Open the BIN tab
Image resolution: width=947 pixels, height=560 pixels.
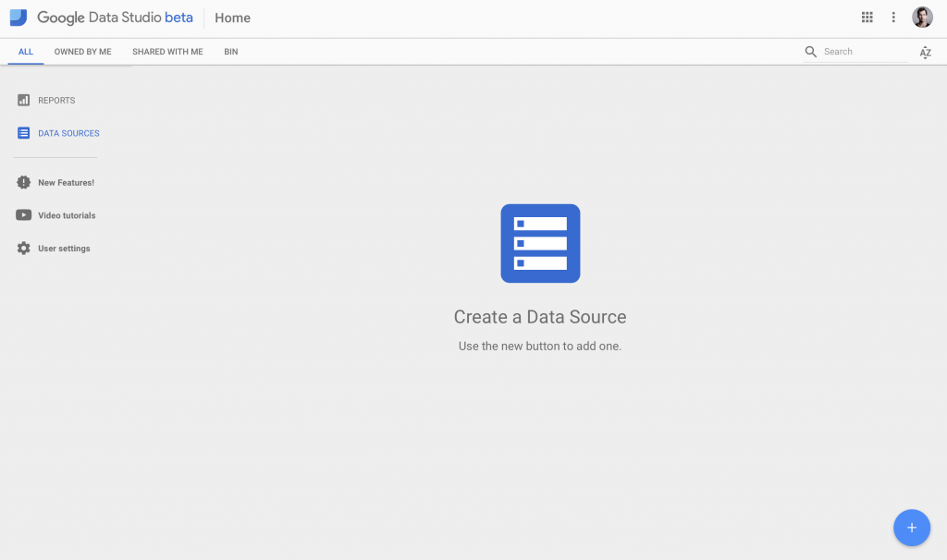[x=230, y=52]
